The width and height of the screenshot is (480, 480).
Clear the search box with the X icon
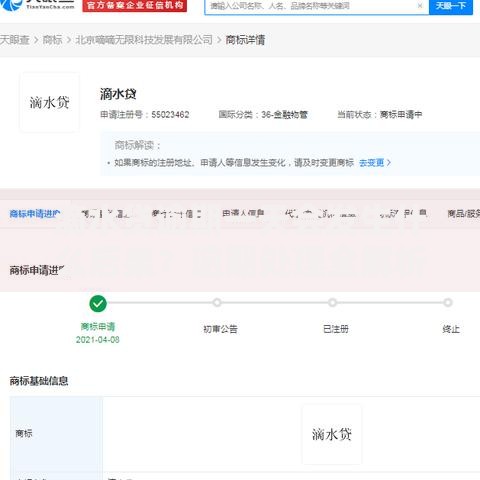(x=420, y=6)
